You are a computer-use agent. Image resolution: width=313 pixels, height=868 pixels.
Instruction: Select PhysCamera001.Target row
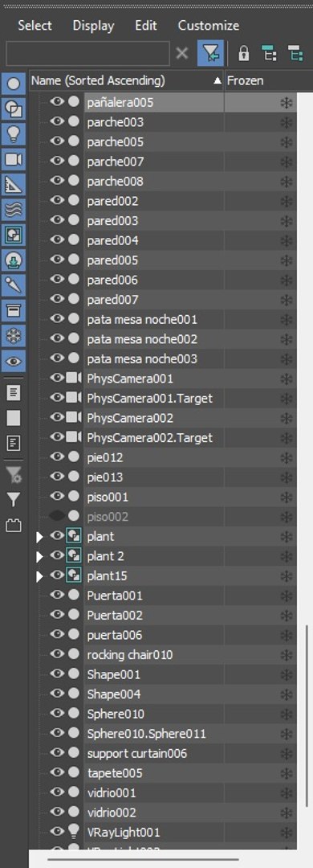[x=150, y=398]
